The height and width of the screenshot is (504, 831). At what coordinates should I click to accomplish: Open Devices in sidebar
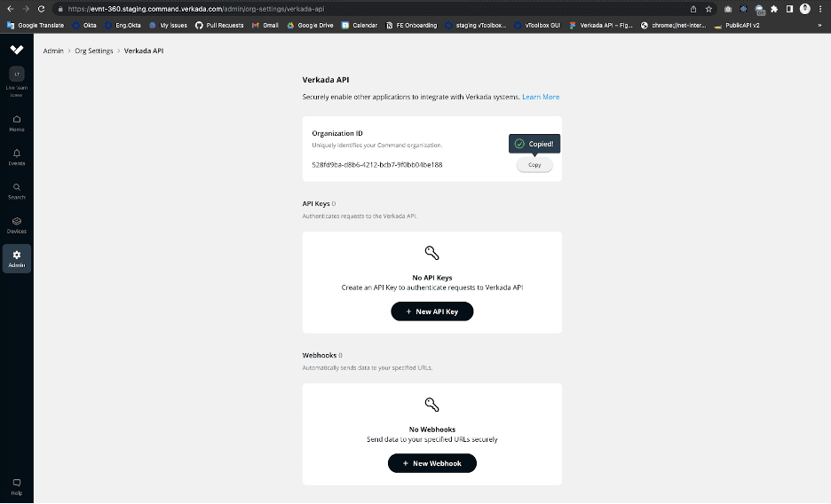pyautogui.click(x=17, y=225)
